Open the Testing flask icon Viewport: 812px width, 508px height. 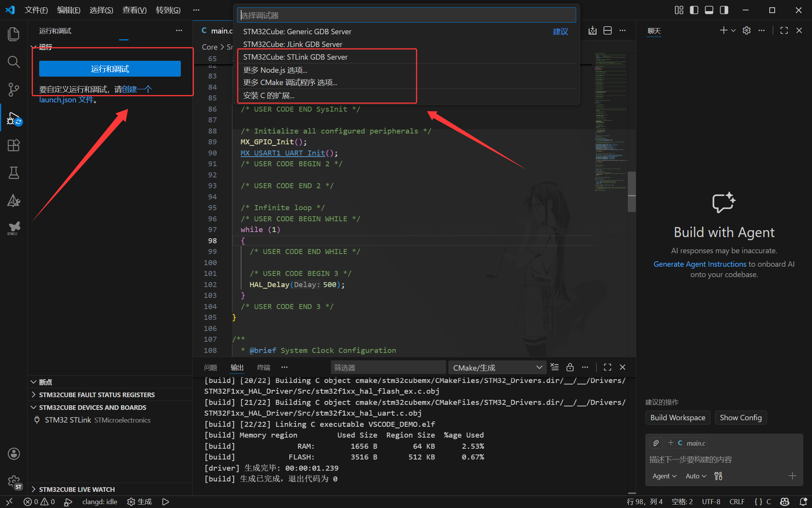point(13,173)
